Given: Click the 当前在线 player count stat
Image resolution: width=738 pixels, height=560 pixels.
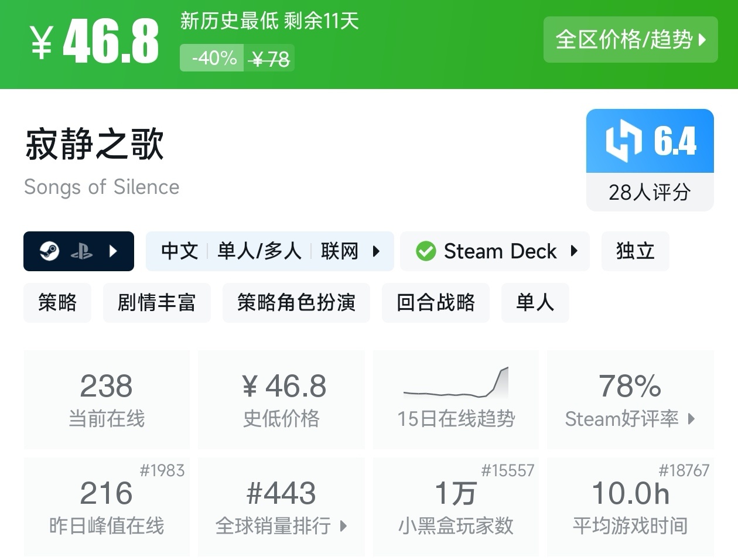Looking at the screenshot, I should click(x=107, y=400).
